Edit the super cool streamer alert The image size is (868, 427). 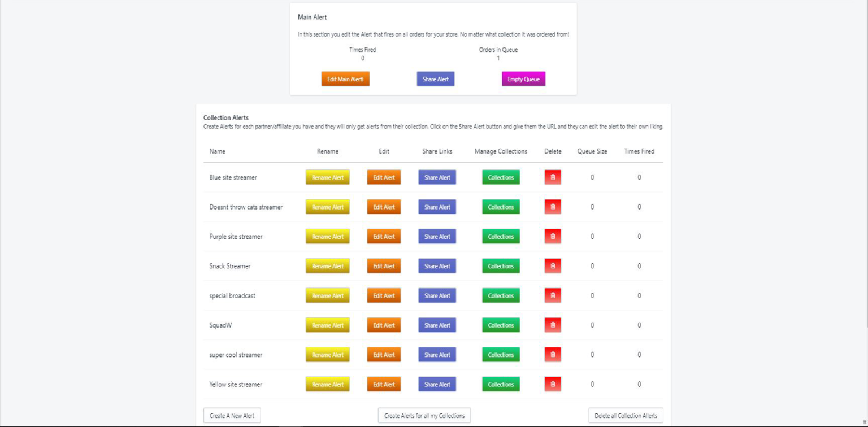click(384, 355)
